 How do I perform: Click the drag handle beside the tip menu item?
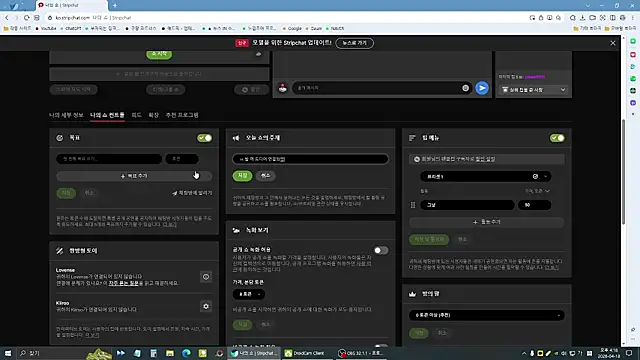tap(413, 205)
